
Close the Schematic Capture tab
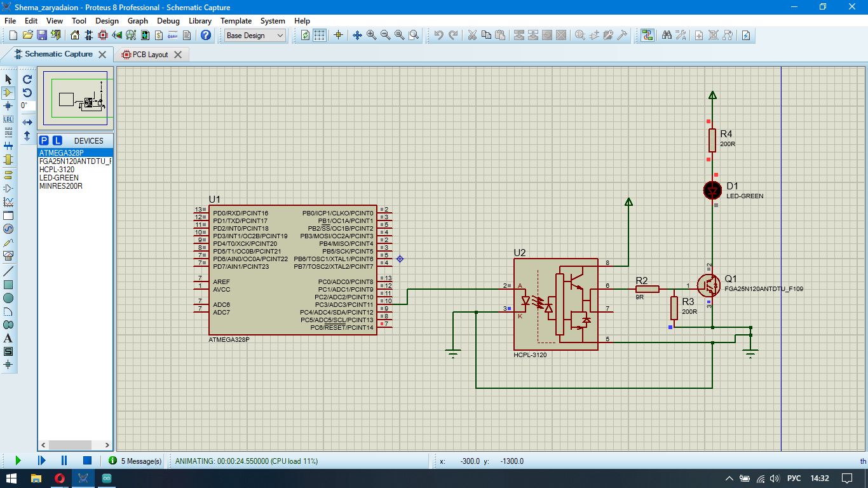tap(102, 55)
